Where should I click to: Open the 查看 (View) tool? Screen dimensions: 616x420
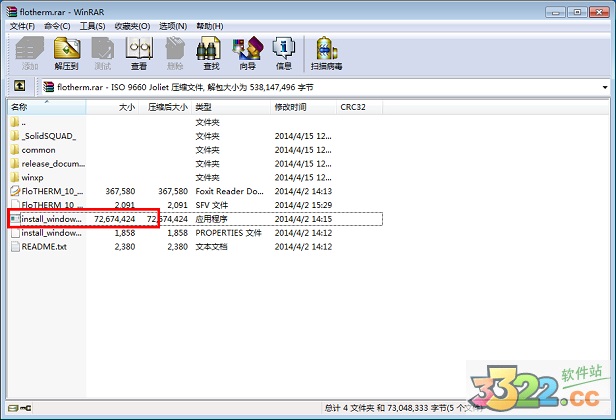tap(139, 53)
